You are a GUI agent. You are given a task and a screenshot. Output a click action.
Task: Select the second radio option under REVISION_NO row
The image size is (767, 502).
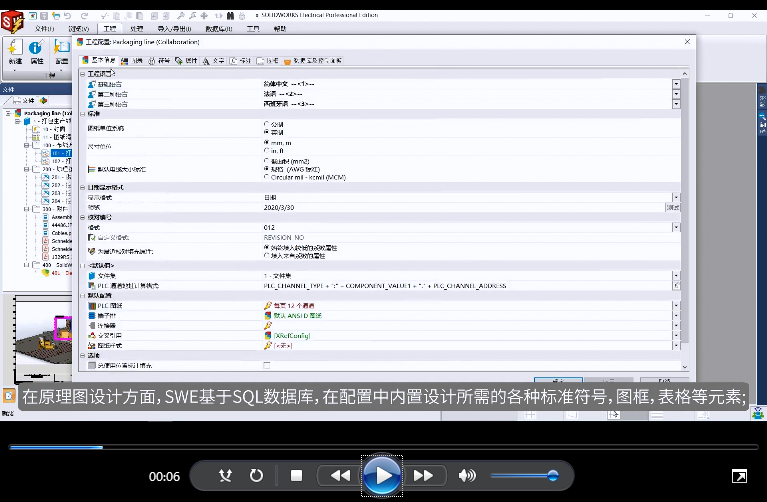click(267, 256)
